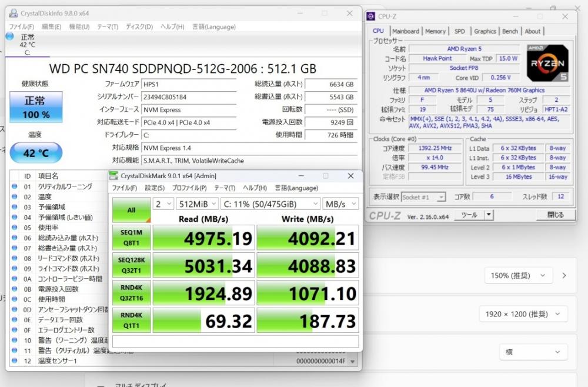Click the AMD Ryzen 5 logo in CPU-Z
The image size is (588, 387).
point(547,63)
